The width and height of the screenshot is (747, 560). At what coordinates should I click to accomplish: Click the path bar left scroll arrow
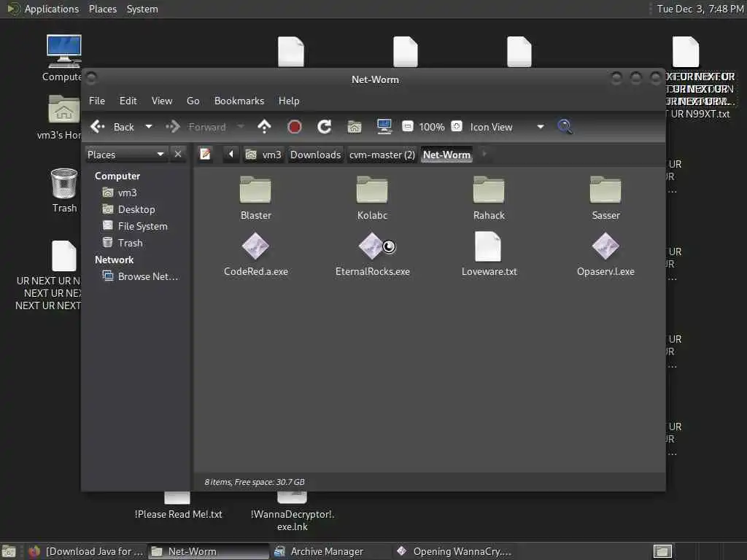click(x=231, y=155)
